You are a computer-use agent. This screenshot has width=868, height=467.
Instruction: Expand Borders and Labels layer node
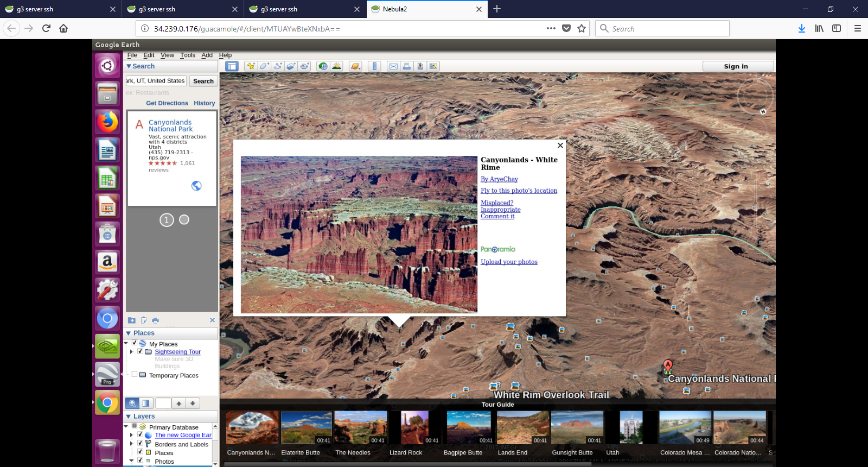(x=131, y=444)
